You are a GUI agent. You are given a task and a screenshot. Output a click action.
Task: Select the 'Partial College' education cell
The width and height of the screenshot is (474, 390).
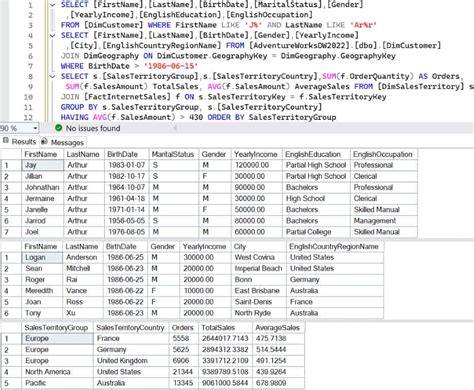point(316,232)
